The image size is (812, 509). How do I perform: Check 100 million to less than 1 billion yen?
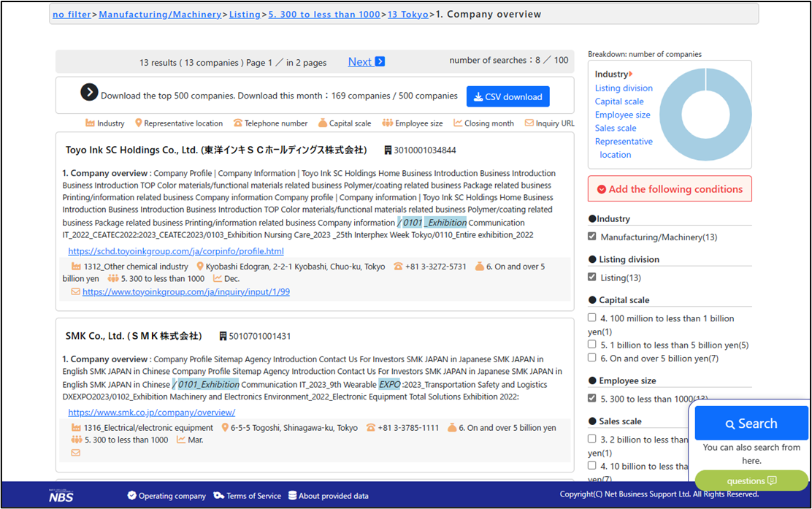(592, 318)
